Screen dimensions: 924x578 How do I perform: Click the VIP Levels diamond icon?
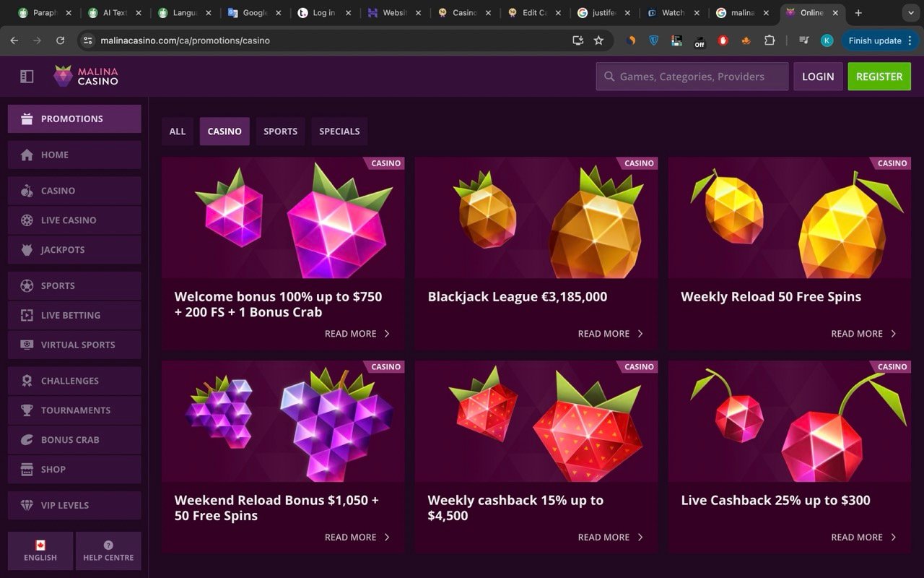[x=27, y=506]
